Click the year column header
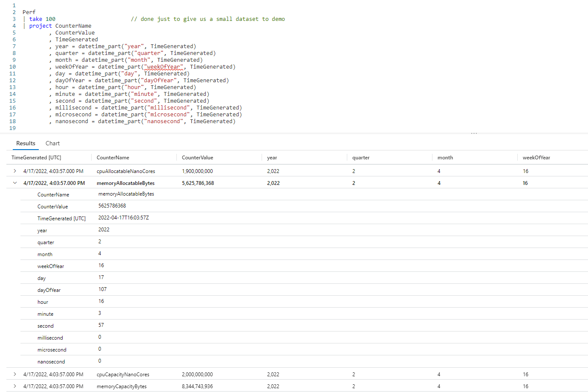Screen dimensions: 588x392 pyautogui.click(x=272, y=157)
